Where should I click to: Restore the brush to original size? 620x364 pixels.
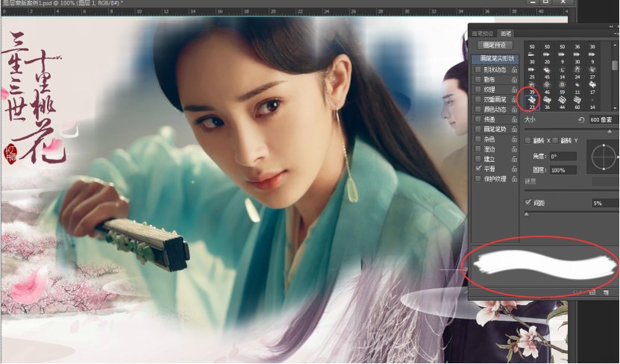pyautogui.click(x=581, y=120)
